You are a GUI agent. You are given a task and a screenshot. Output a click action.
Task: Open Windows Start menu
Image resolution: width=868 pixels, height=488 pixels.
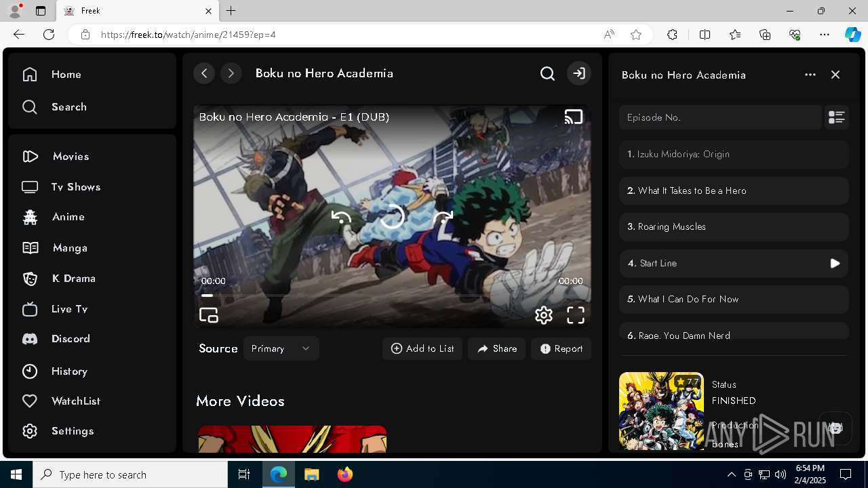click(16, 474)
